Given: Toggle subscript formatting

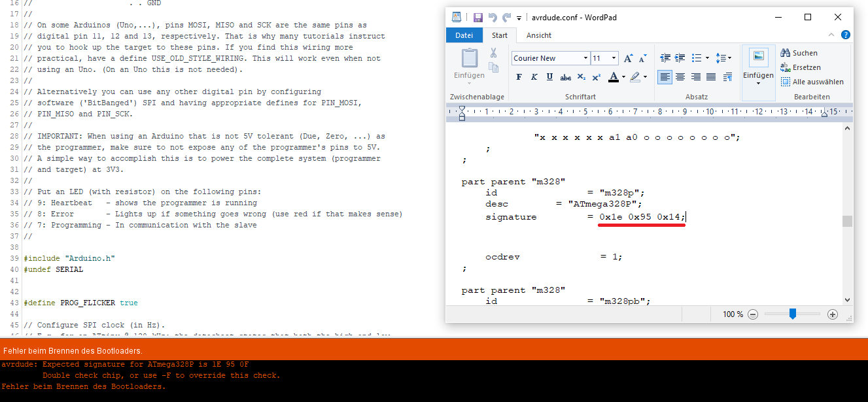Looking at the screenshot, I should pos(582,77).
